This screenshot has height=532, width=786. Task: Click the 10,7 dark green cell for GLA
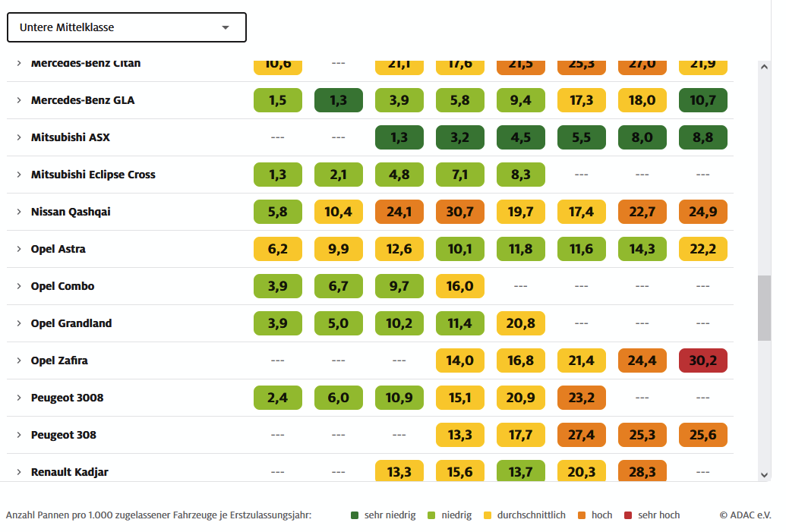[702, 100]
